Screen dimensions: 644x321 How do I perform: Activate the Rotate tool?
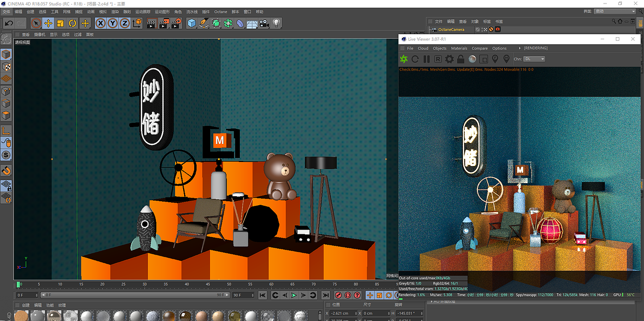click(x=72, y=23)
